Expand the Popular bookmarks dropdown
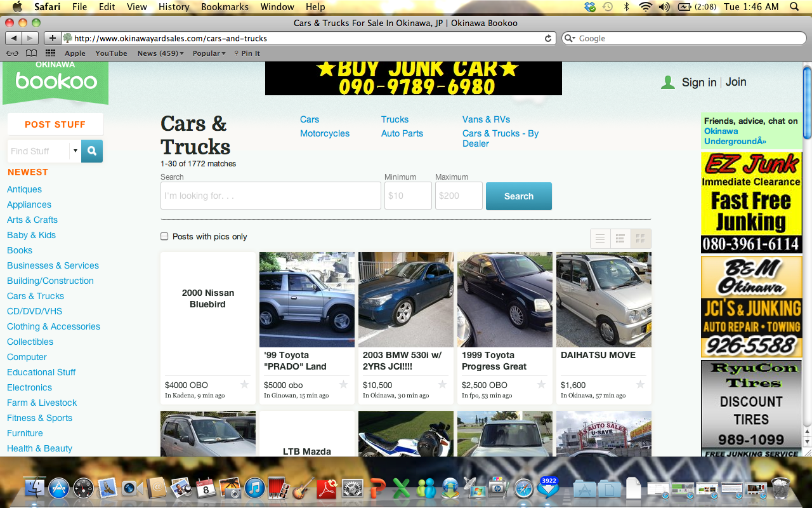812x508 pixels. pyautogui.click(x=209, y=53)
